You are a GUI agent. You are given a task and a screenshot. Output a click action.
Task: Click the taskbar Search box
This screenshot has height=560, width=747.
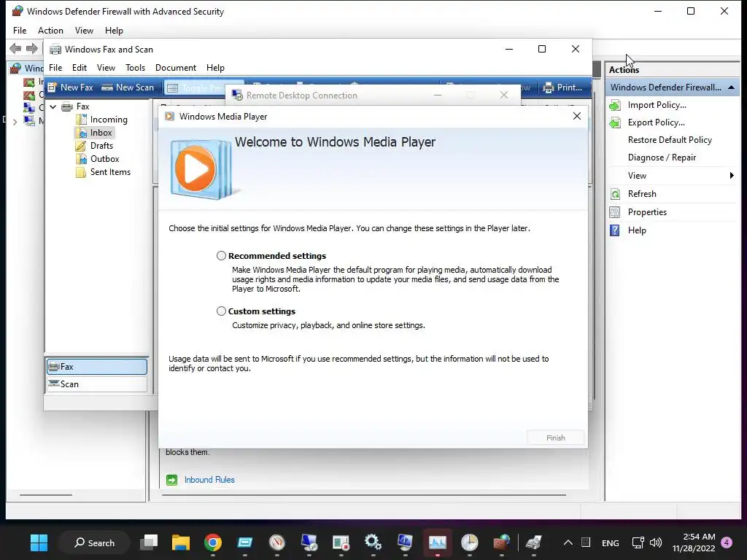pyautogui.click(x=94, y=542)
